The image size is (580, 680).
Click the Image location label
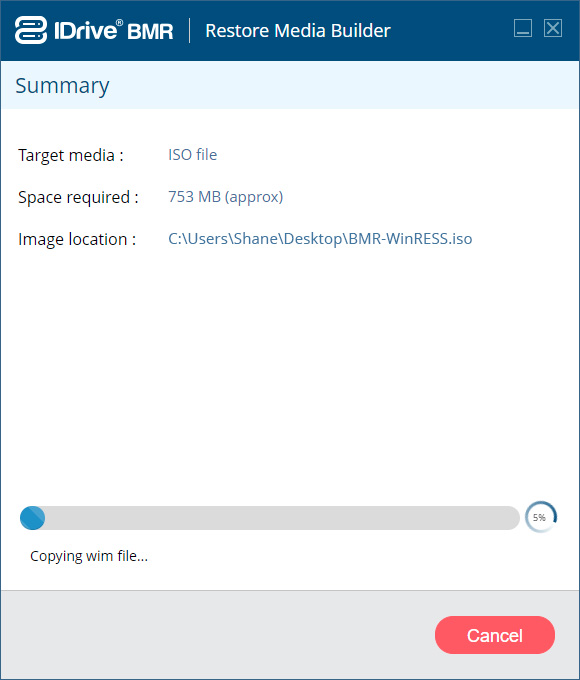pos(77,239)
